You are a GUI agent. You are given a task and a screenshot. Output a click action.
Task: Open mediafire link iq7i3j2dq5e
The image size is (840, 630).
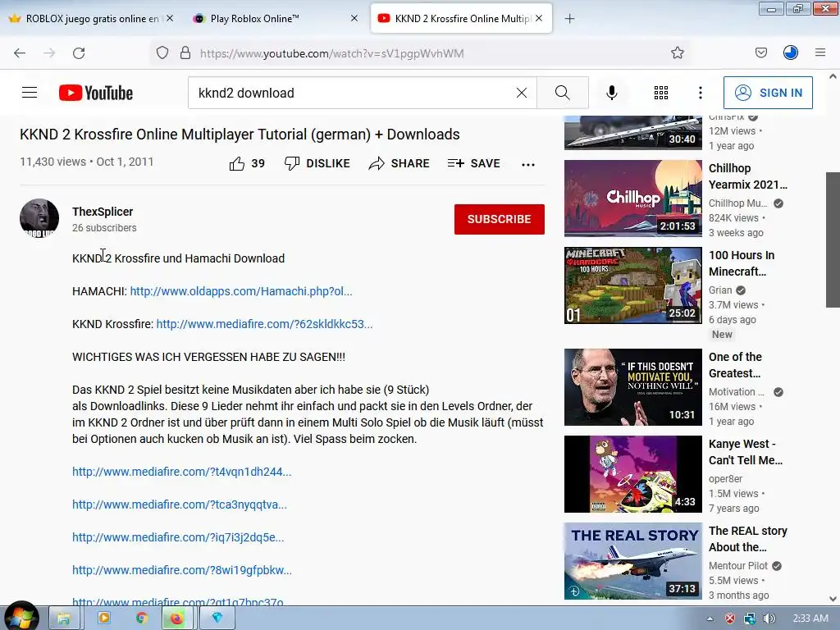178,537
